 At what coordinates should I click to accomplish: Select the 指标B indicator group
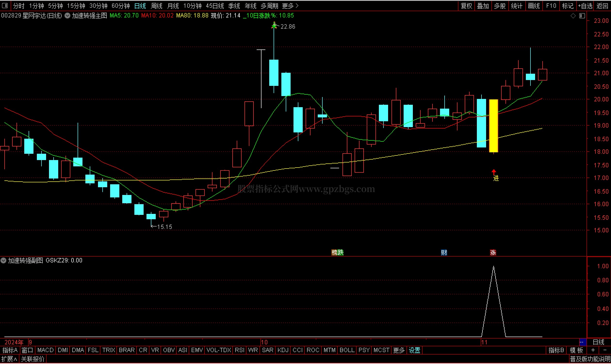click(556, 350)
